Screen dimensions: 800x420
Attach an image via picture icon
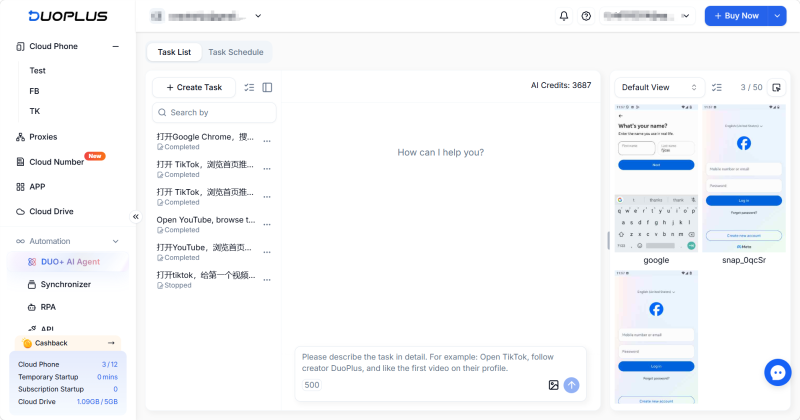554,385
